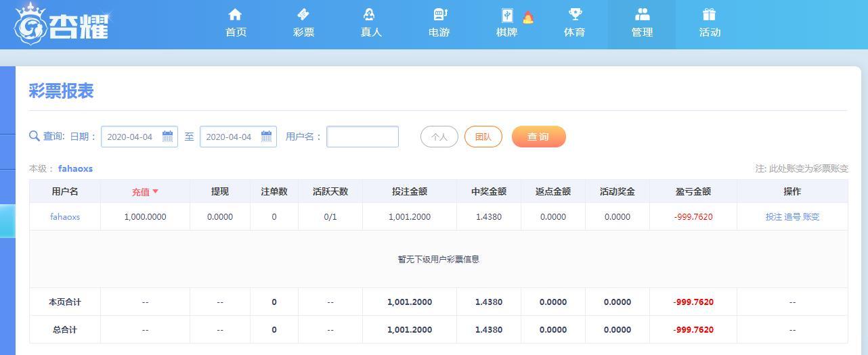Click the 本页合计 row label
868x355 pixels.
[x=65, y=302]
